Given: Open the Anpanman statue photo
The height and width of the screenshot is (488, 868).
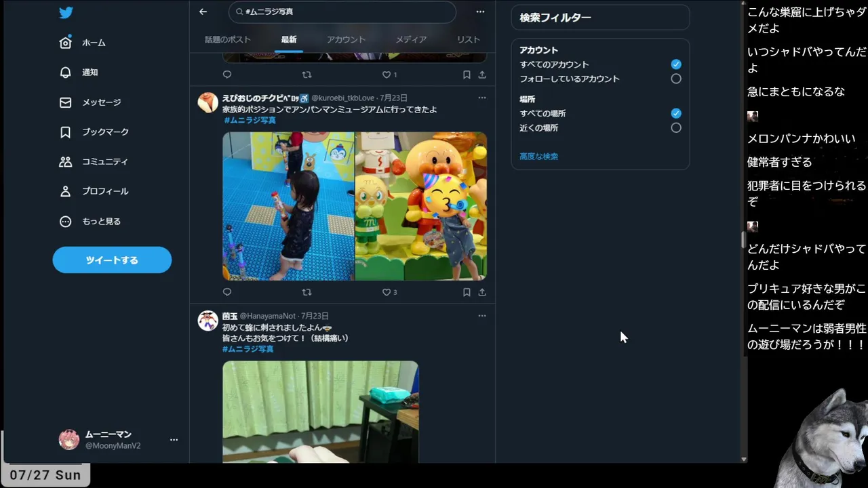Looking at the screenshot, I should pyautogui.click(x=421, y=206).
